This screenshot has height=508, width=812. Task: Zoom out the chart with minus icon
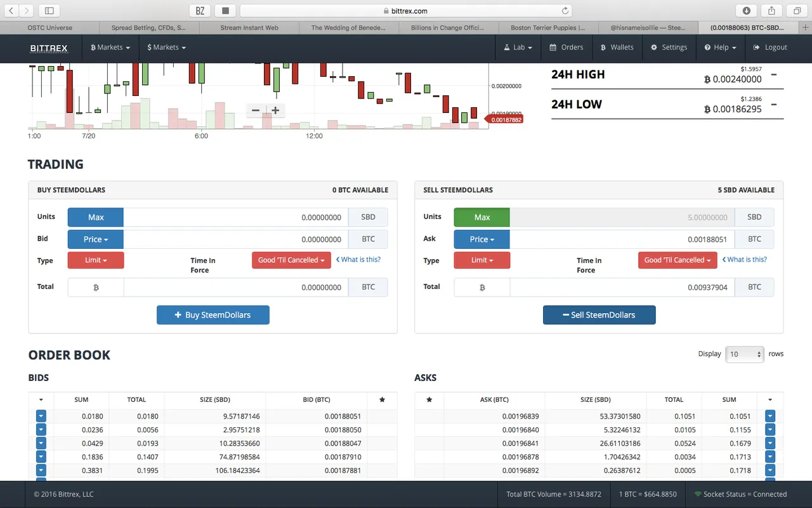pos(256,110)
